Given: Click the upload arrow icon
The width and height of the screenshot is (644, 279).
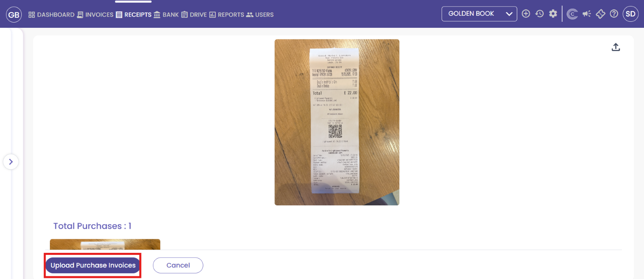Looking at the screenshot, I should click(616, 47).
